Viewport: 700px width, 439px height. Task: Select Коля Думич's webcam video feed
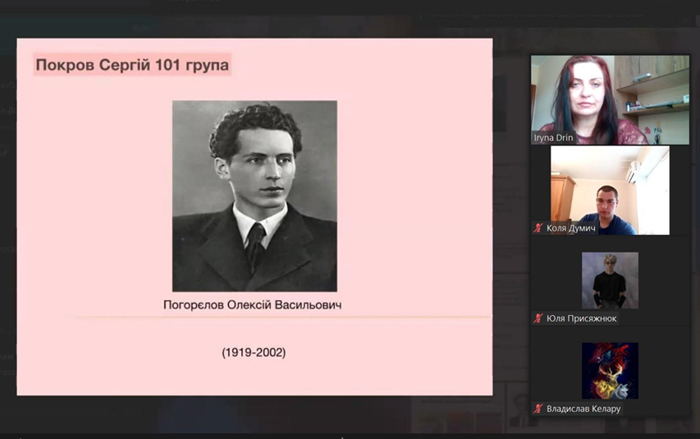coord(610,190)
